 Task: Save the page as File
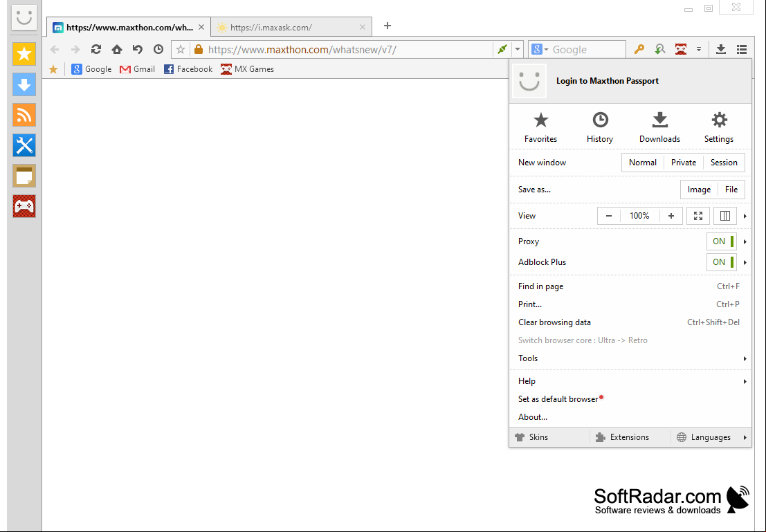pyautogui.click(x=731, y=190)
